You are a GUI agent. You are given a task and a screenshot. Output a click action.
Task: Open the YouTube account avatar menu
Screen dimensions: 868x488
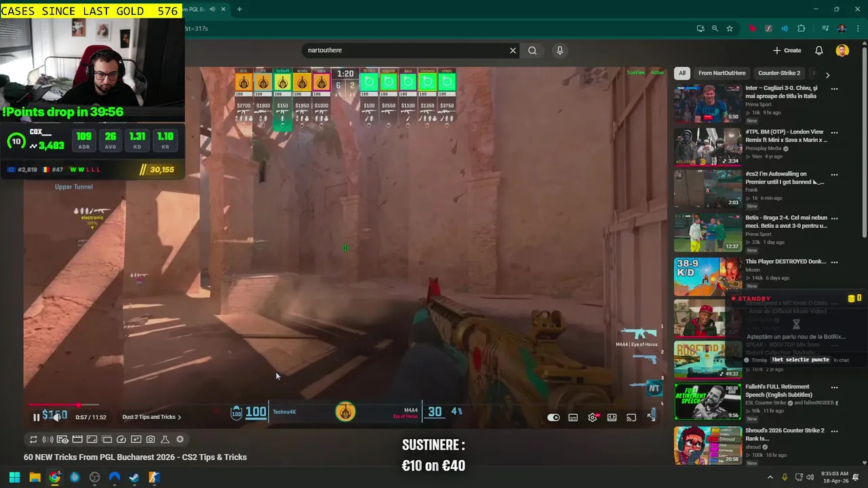point(842,50)
